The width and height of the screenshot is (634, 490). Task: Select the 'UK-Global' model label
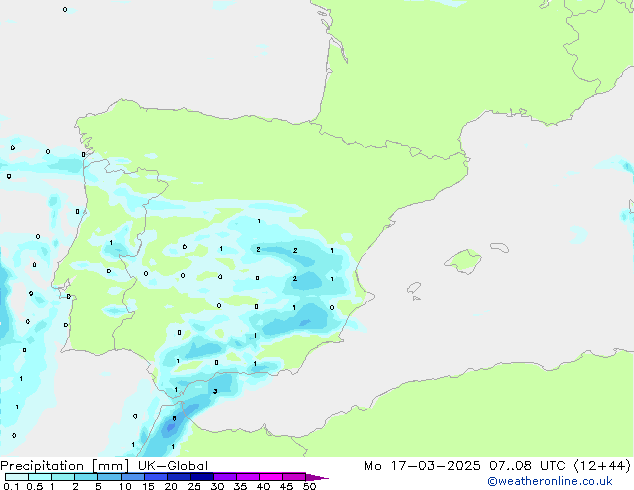pyautogui.click(x=173, y=466)
